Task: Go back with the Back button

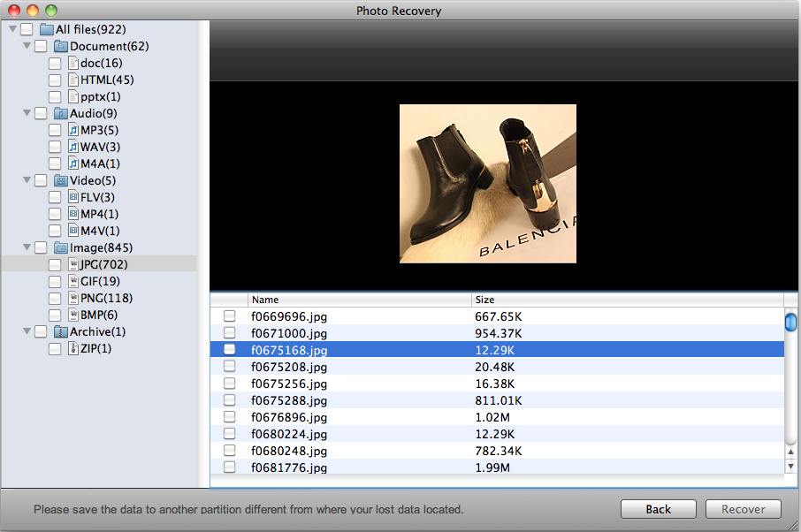Action: coord(659,509)
